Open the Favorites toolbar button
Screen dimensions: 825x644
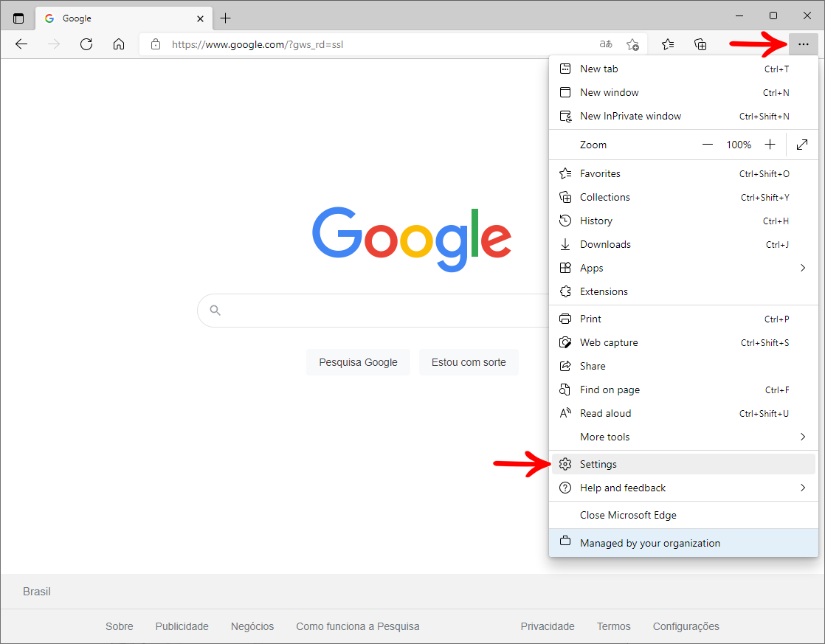(x=668, y=44)
